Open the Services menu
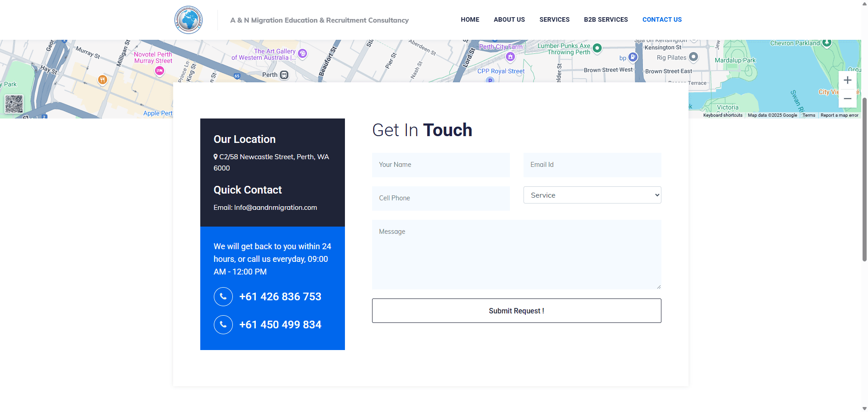 tap(554, 19)
